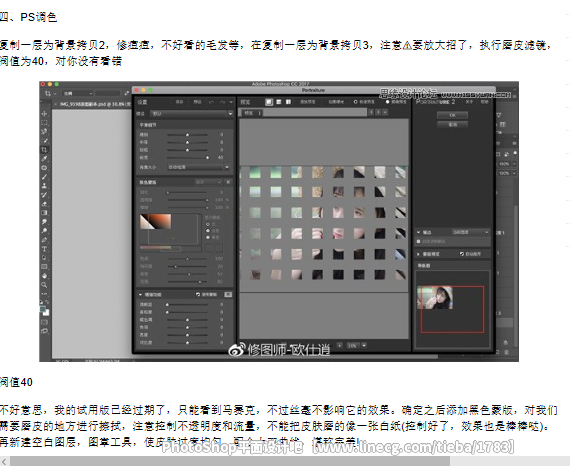Select the History Brush tool

point(44,195)
